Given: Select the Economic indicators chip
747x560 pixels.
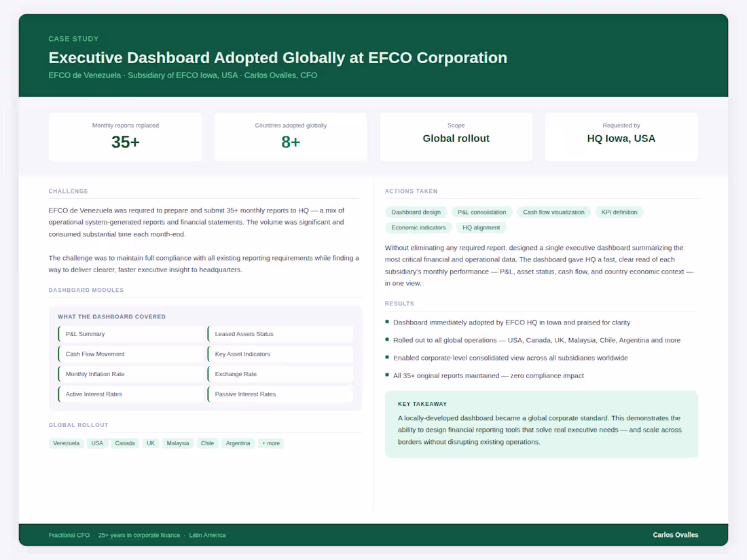Looking at the screenshot, I should pyautogui.click(x=419, y=227).
